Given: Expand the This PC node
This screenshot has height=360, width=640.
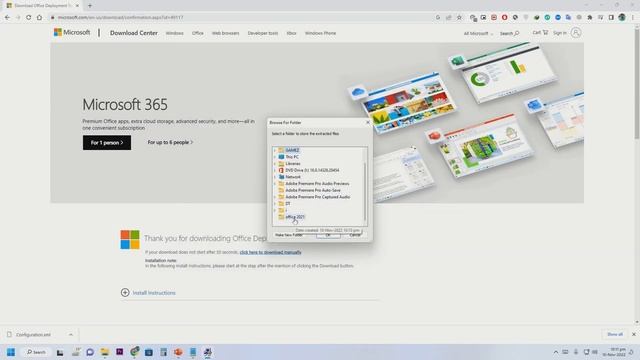Looking at the screenshot, I should click(275, 157).
